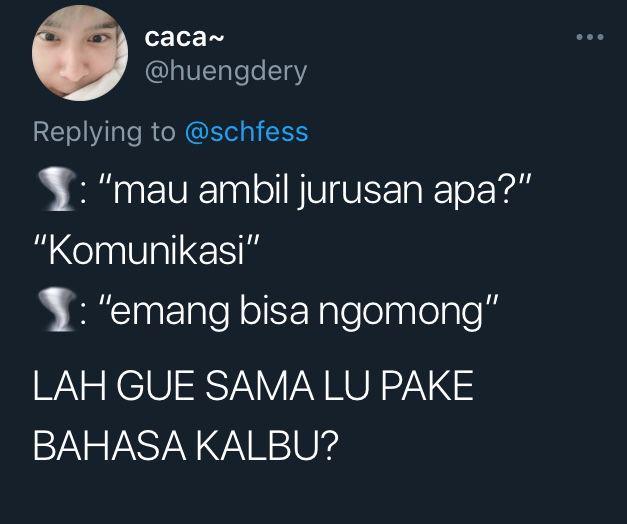
Task: Select the "Replying to" label
Action: [x=104, y=132]
